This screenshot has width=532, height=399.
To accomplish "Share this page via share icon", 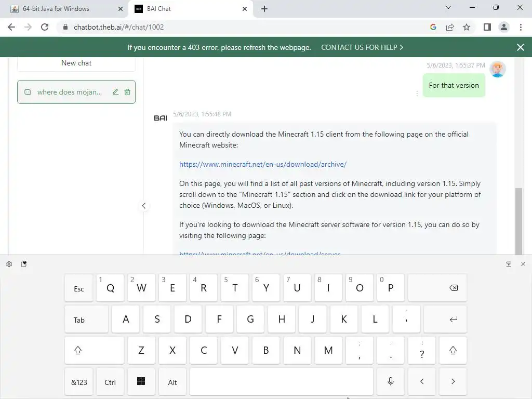I will click(x=450, y=27).
